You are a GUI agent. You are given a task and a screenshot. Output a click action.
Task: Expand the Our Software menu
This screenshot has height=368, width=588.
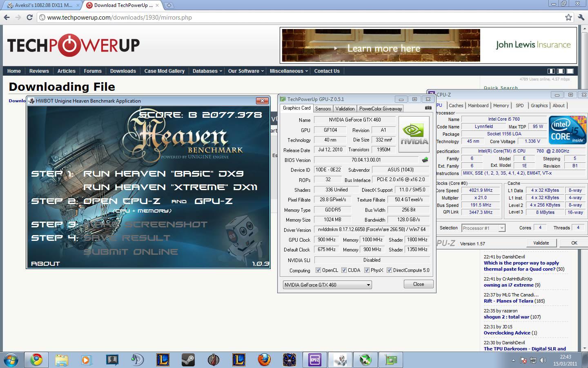tap(246, 71)
